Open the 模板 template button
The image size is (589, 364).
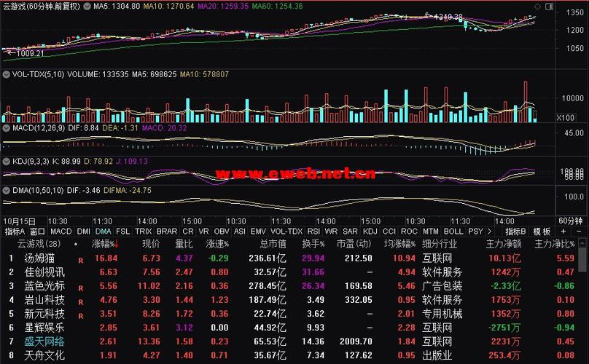pos(542,232)
